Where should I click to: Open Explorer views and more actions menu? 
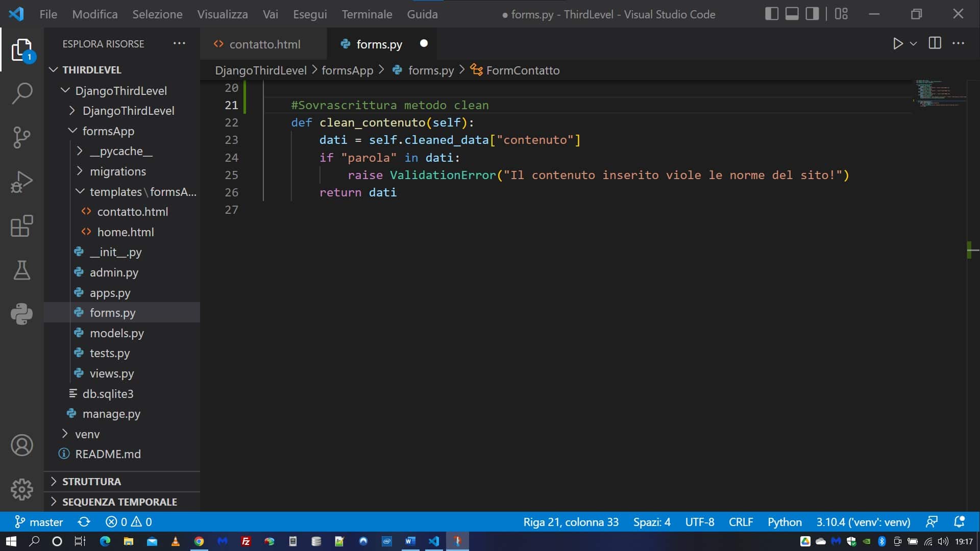point(179,43)
